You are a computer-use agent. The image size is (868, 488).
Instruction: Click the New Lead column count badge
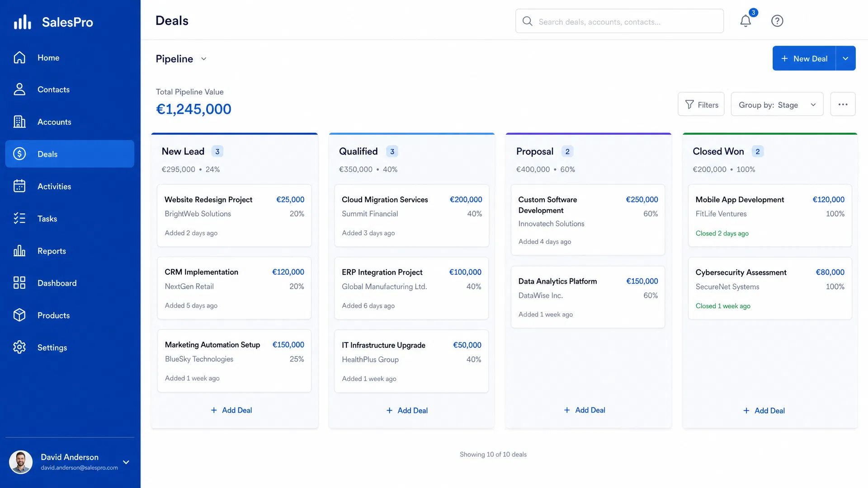click(217, 151)
